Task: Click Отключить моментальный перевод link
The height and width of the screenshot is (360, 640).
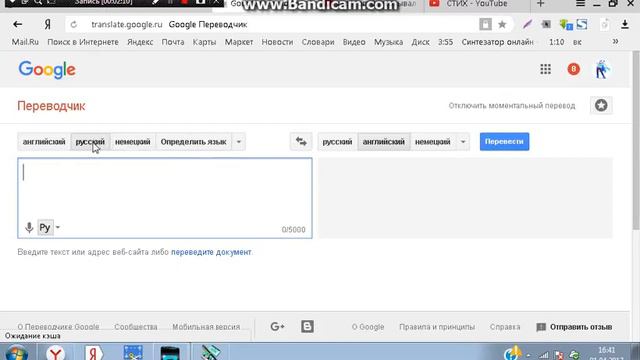Action: tap(512, 106)
